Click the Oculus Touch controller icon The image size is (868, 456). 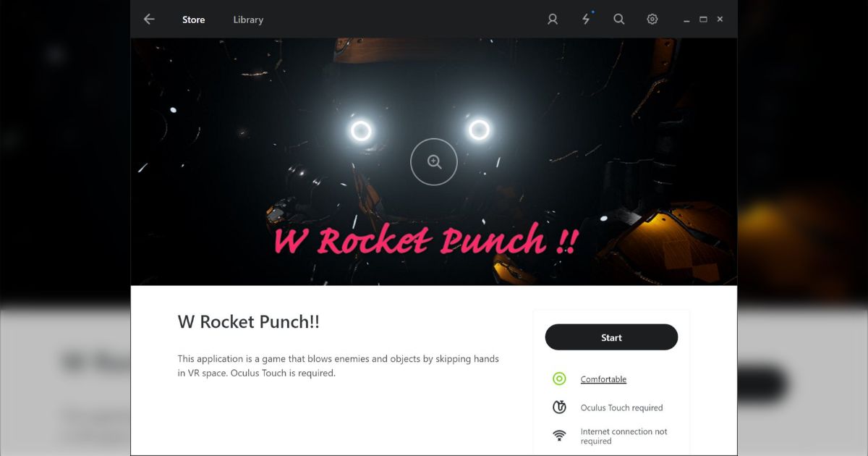point(559,408)
